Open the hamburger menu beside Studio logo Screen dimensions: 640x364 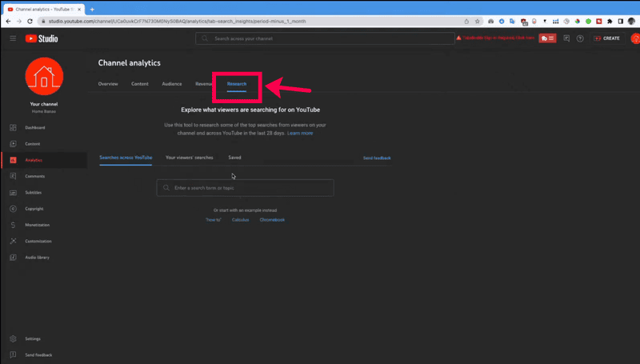[x=13, y=38]
